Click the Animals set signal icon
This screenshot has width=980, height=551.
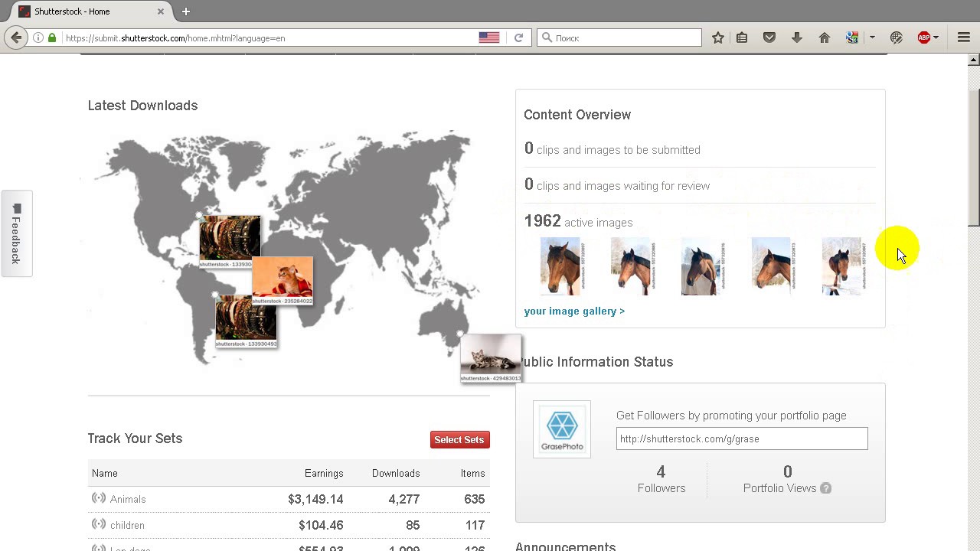pos(99,498)
